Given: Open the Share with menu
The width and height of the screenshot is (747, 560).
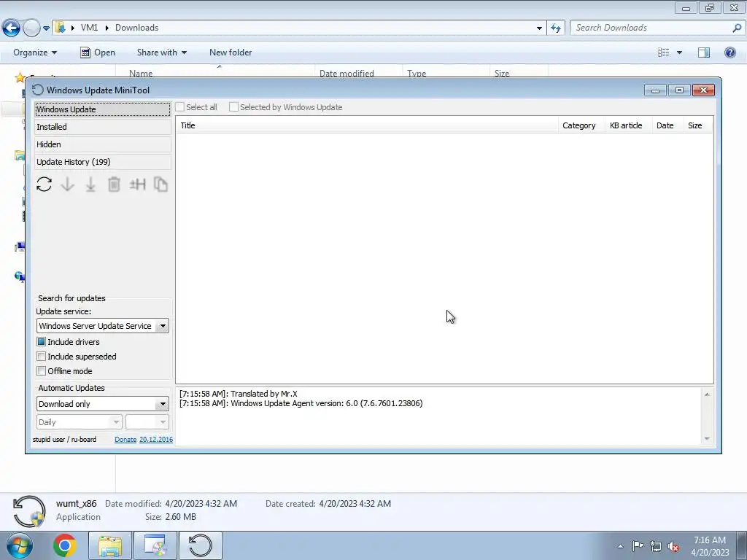Looking at the screenshot, I should 161,52.
